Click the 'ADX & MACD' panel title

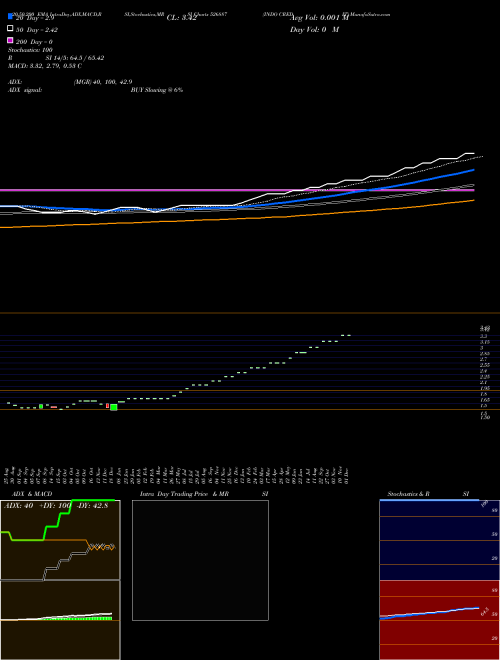(x=32, y=494)
